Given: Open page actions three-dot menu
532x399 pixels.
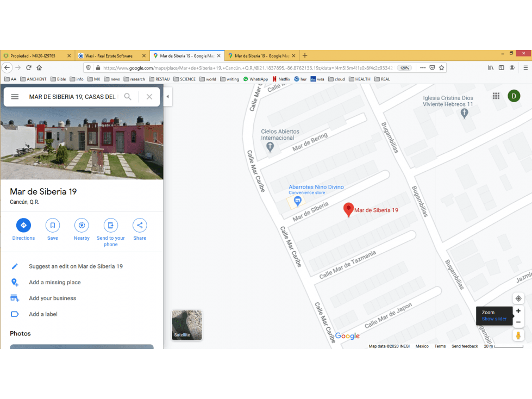Looking at the screenshot, I should click(423, 68).
